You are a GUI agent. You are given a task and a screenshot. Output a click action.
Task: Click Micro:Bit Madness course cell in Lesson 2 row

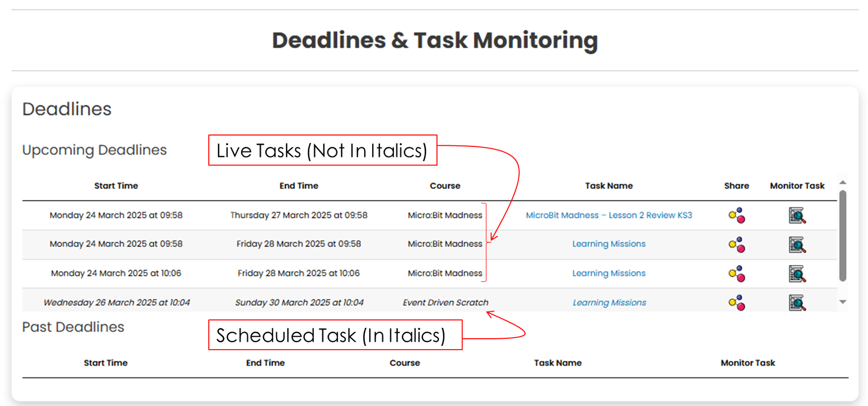point(445,215)
